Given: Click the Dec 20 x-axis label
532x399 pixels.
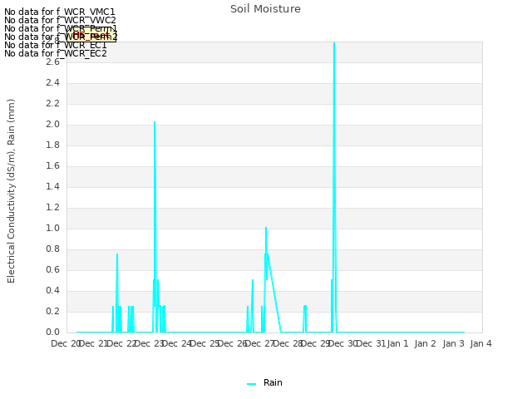Looking at the screenshot, I should (x=65, y=343).
